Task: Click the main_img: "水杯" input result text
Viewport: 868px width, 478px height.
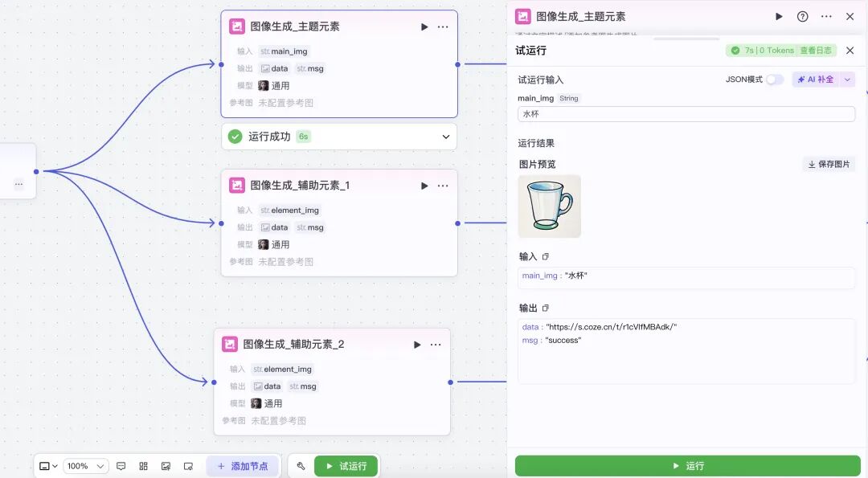Action: 554,276
